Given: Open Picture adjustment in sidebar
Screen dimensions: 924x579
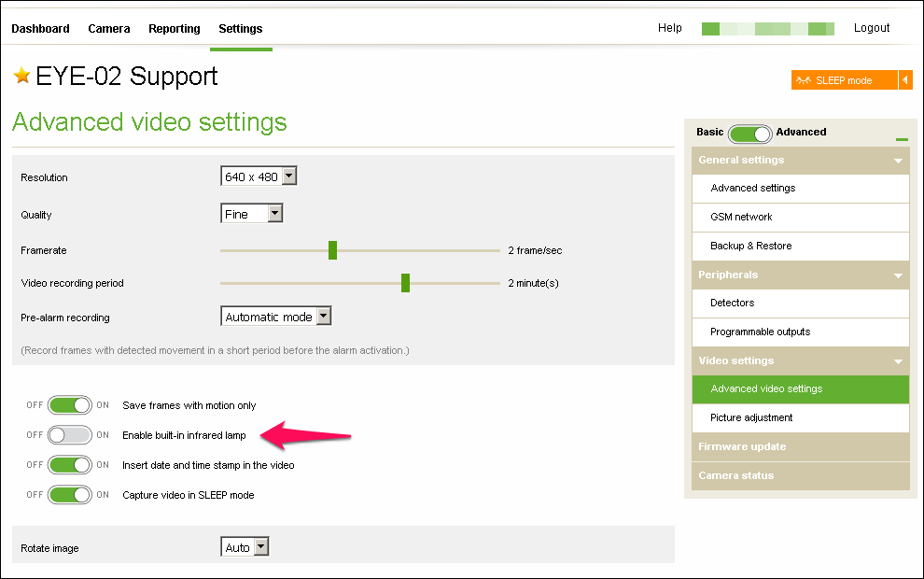Looking at the screenshot, I should click(x=751, y=417).
